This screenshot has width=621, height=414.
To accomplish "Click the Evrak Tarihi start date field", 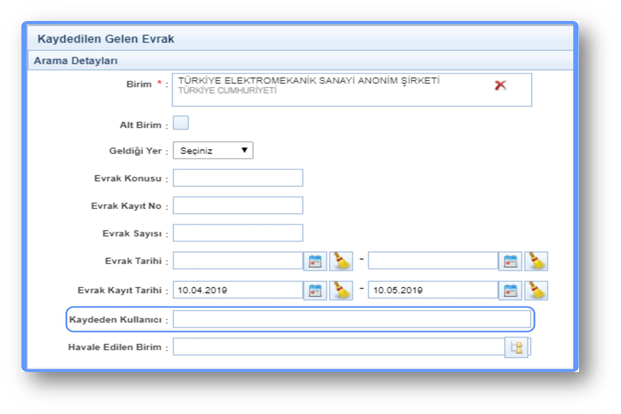I will (x=238, y=261).
